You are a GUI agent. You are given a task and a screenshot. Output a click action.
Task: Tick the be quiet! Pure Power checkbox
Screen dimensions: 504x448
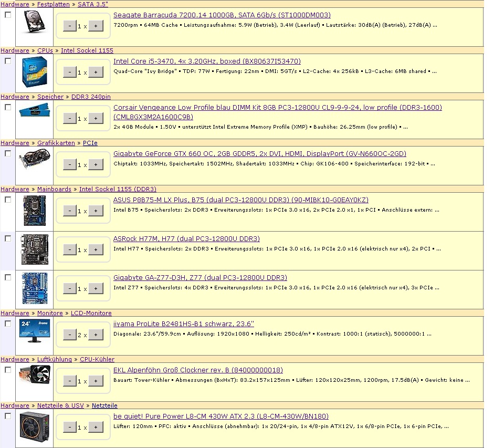pyautogui.click(x=8, y=416)
